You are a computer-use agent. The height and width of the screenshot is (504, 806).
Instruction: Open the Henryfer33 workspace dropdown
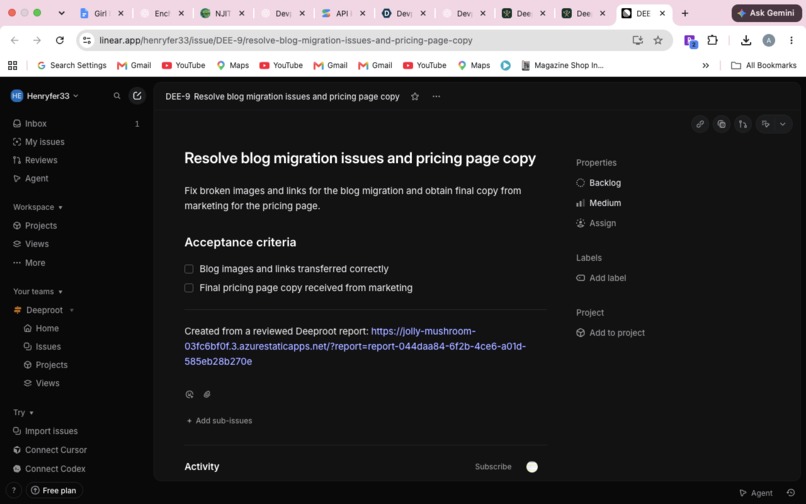click(45, 96)
